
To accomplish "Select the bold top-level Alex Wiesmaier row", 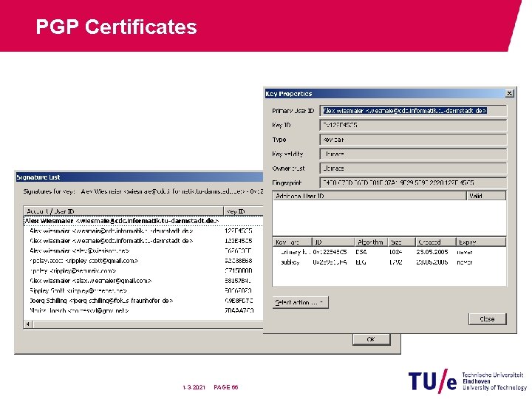I will pos(143,221).
